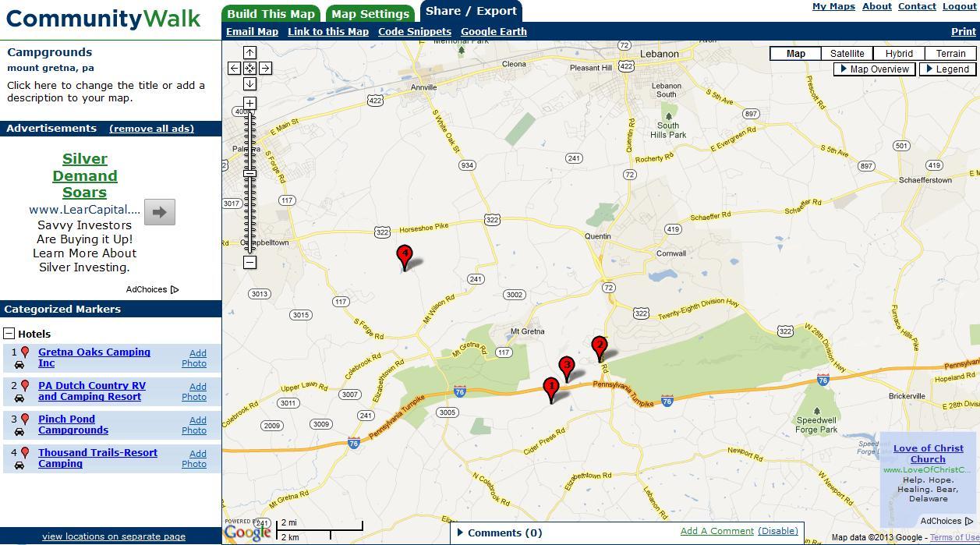Screen dimensions: 980x545
Task: Click the Google Earth export link
Action: point(494,32)
